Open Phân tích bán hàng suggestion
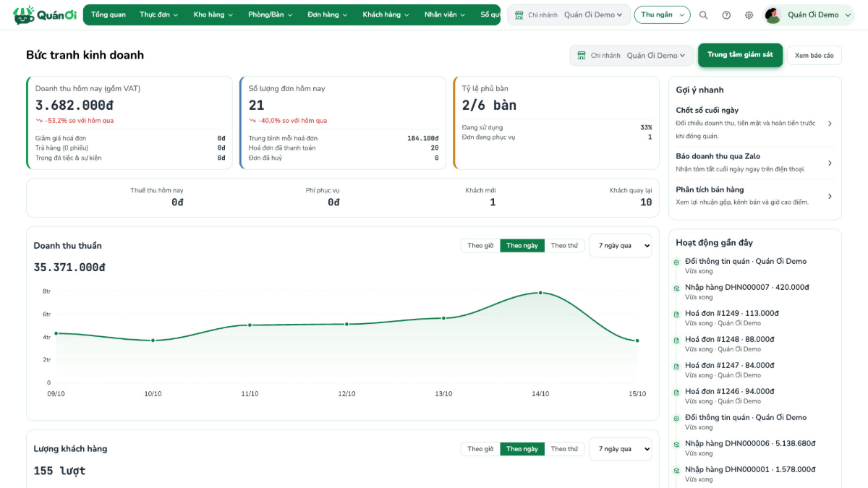The image size is (868, 488). (754, 196)
